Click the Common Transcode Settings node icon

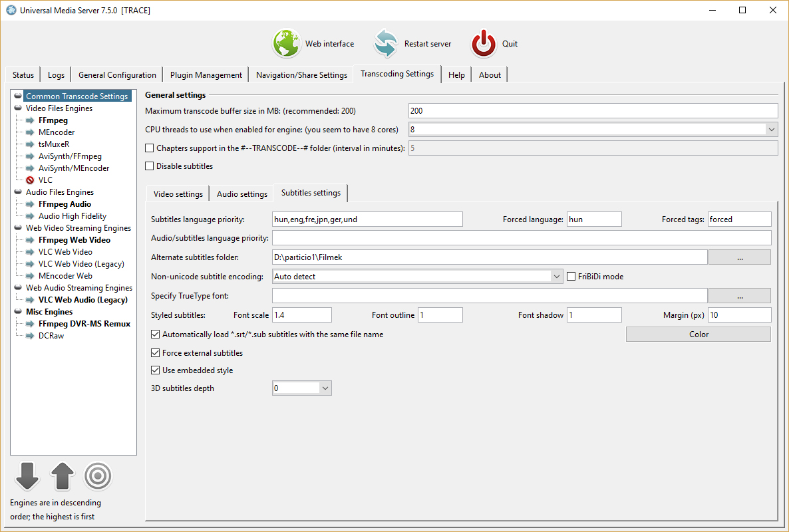point(18,96)
